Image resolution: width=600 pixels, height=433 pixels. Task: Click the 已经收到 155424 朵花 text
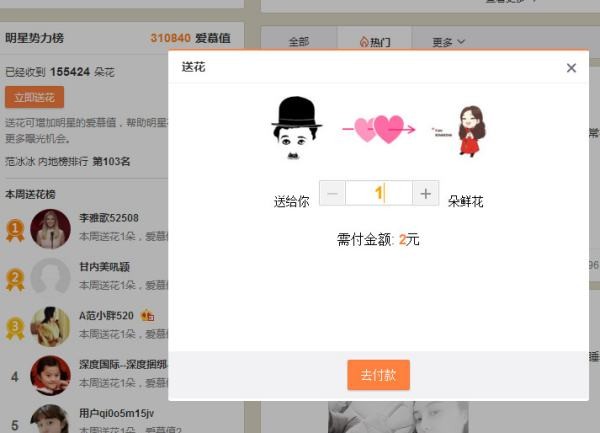[x=60, y=72]
